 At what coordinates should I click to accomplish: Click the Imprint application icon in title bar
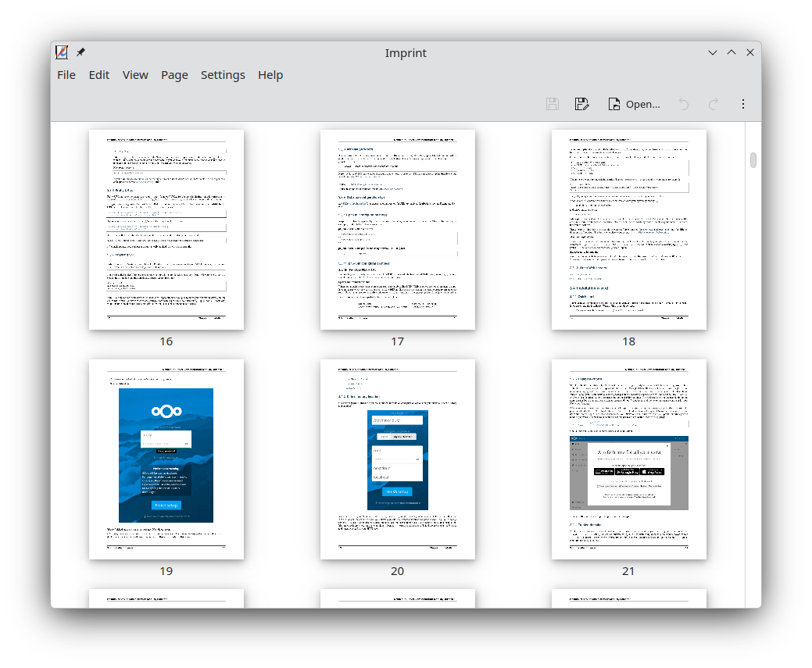tap(62, 52)
